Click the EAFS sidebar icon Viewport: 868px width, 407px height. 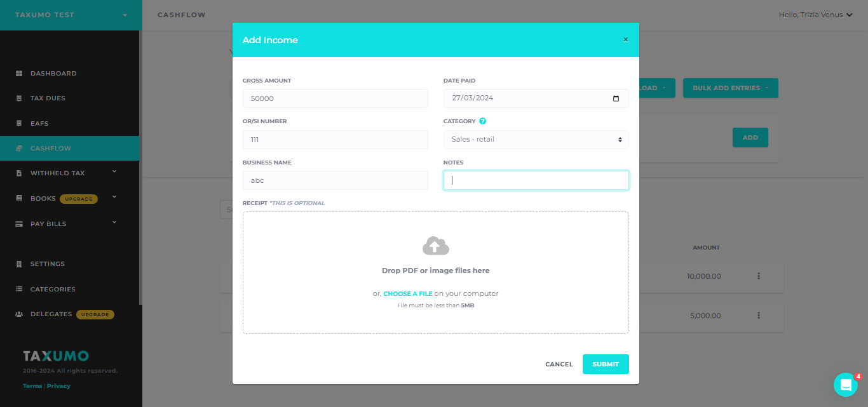point(19,123)
